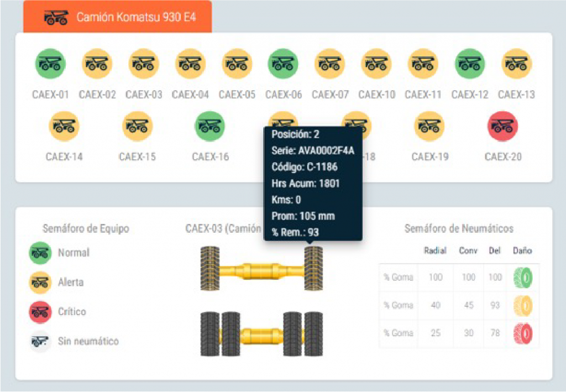Select the CAEX-14 truck icon
Viewport: 566px width, 392px height.
point(64,126)
